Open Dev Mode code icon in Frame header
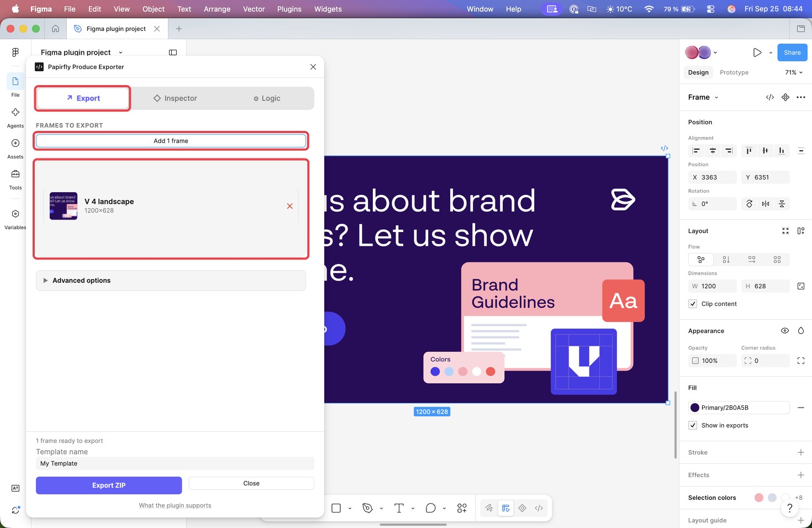Viewport: 812px width, 528px height. click(x=770, y=97)
